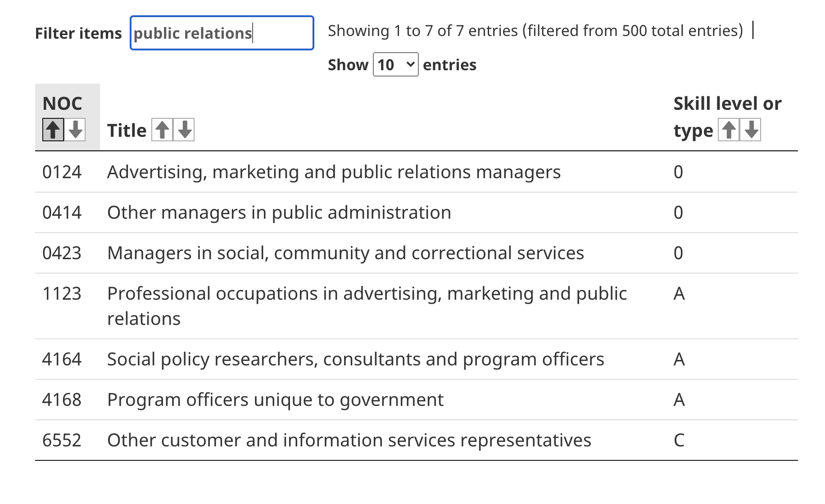Click skill level 0 for row 0124
The height and width of the screenshot is (504, 825).
point(678,172)
